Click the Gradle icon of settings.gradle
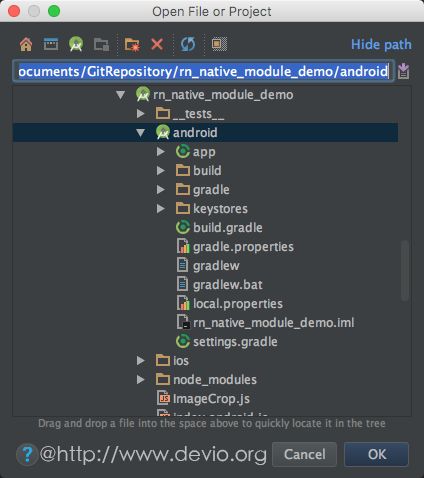 click(x=183, y=341)
